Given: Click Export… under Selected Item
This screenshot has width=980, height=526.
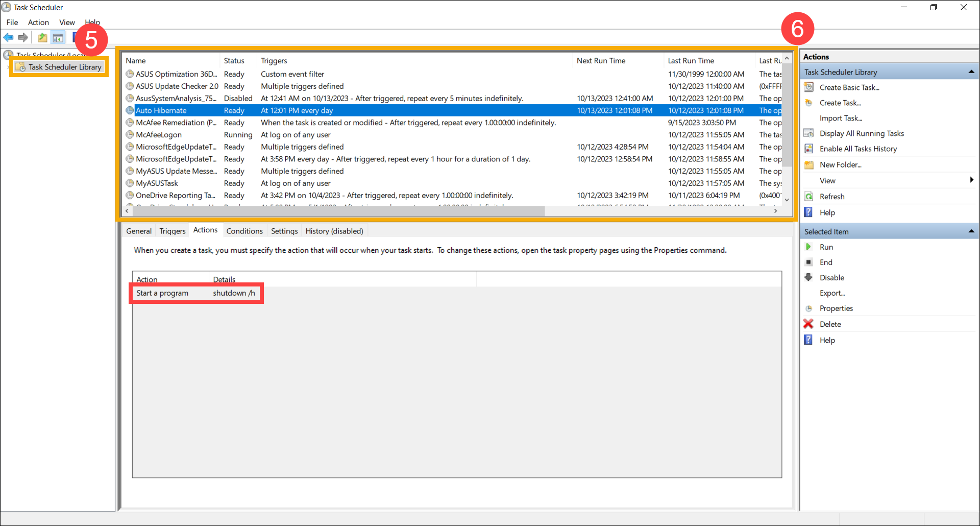Looking at the screenshot, I should click(832, 293).
